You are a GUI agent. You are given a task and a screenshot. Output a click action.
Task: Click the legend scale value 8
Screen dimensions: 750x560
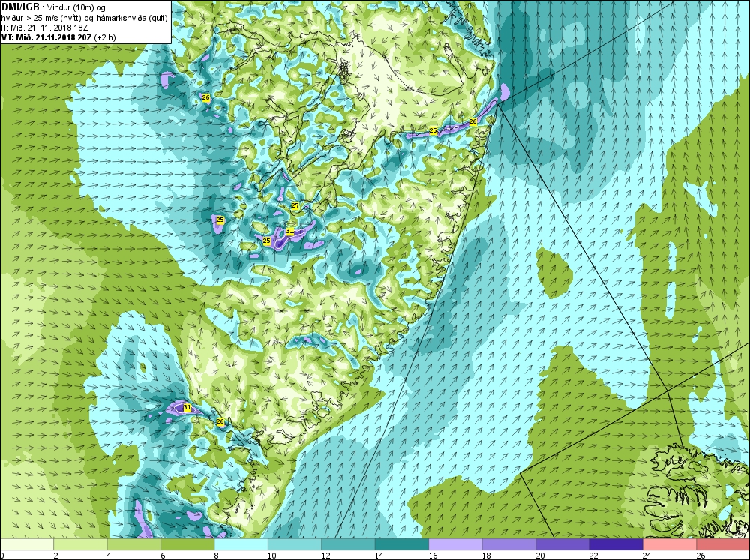coord(217,556)
